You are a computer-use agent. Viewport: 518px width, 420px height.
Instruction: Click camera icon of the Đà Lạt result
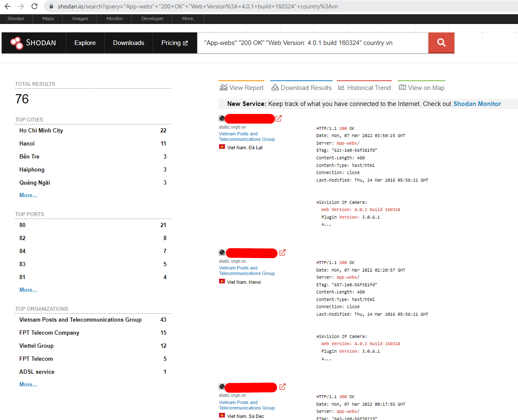(222, 119)
